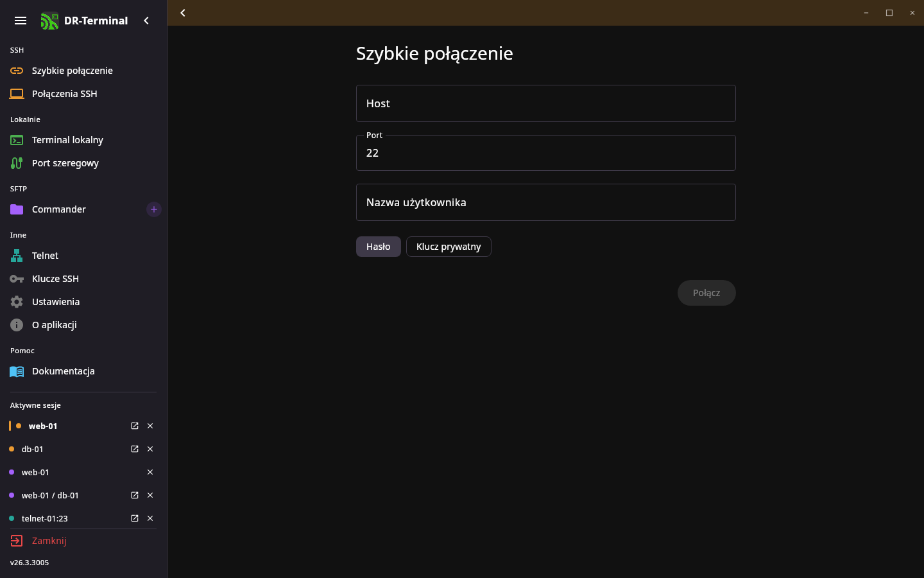Click the Commander folder icon

pos(17,209)
